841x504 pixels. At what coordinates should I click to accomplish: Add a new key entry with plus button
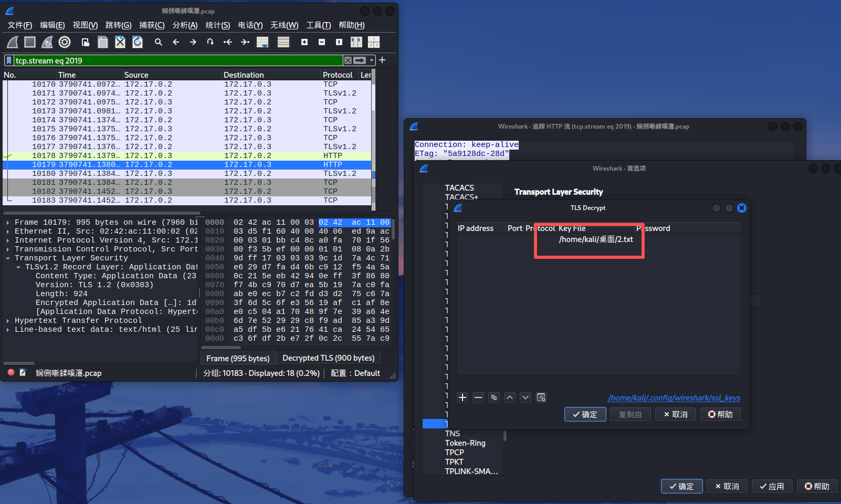(462, 397)
